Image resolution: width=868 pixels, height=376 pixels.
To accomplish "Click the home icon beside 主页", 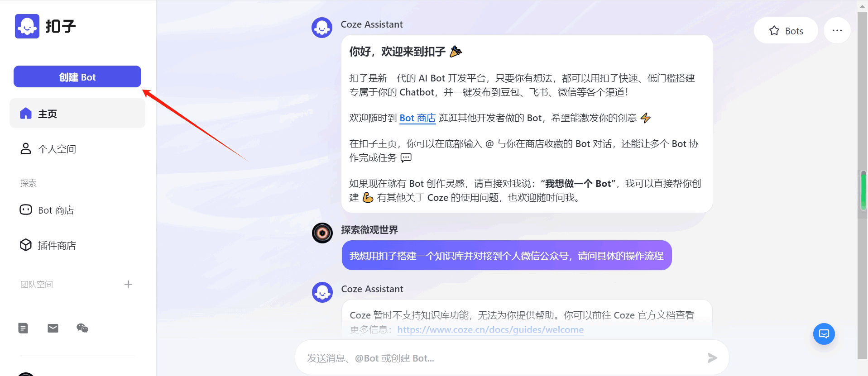I will coord(26,113).
